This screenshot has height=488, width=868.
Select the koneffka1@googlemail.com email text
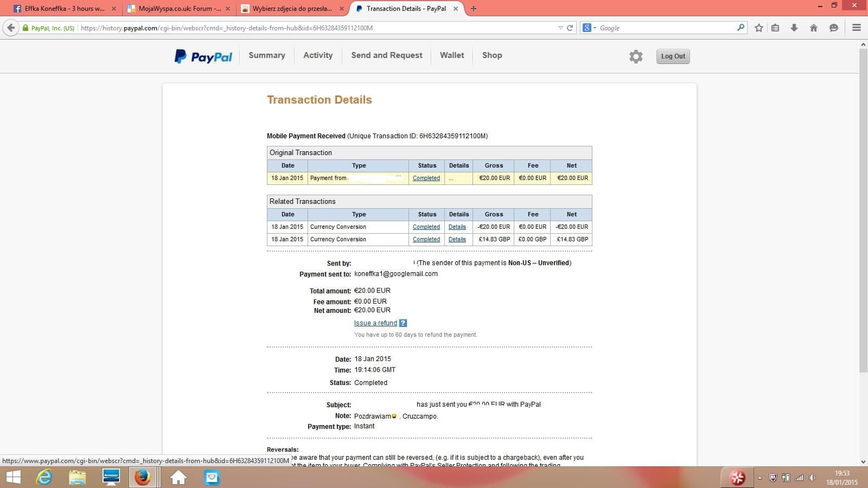point(396,274)
